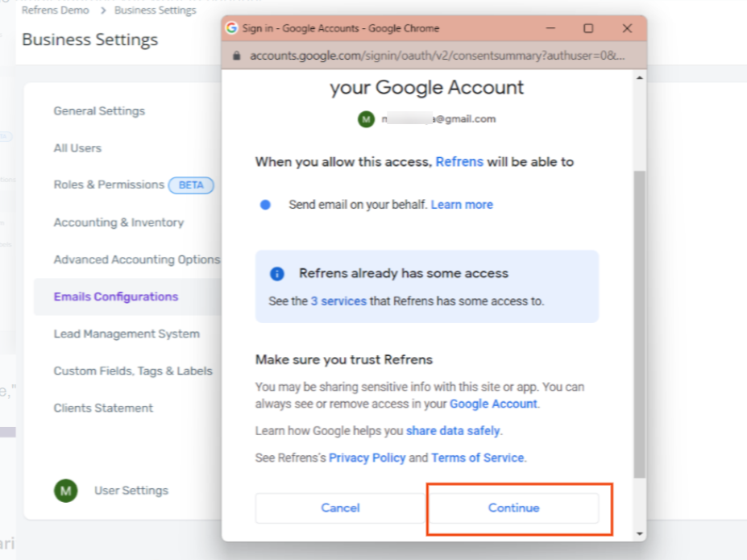The height and width of the screenshot is (560, 747).
Task: Close the Google sign-in popup window
Action: [x=627, y=28]
